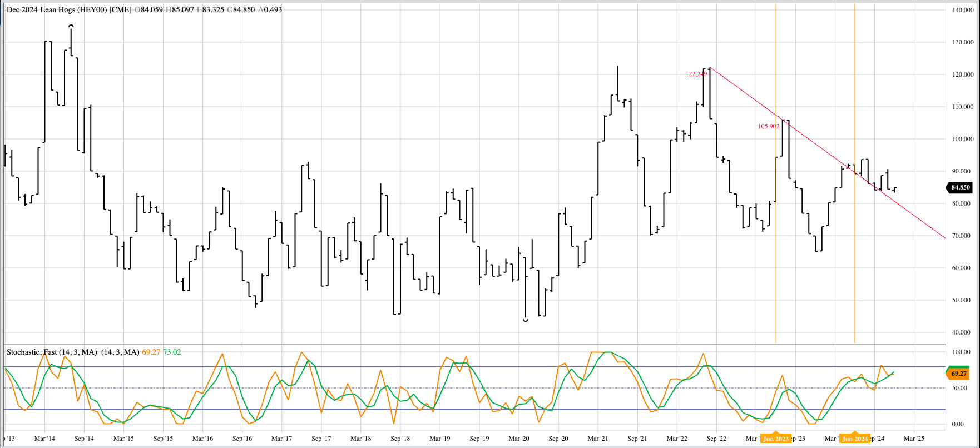Click the green stochastic value tag above 69.27
Screen dimensions: 980x448
click(958, 368)
